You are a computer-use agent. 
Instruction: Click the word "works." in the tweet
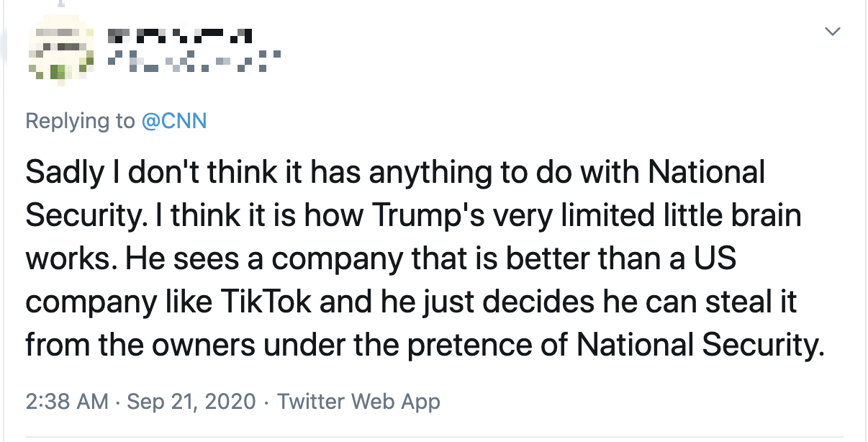pos(71,259)
